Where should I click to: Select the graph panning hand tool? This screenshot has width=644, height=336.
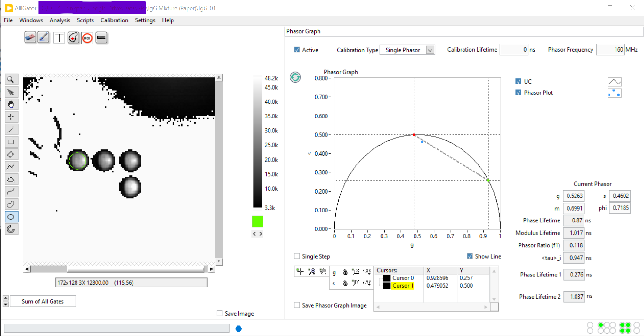click(323, 272)
